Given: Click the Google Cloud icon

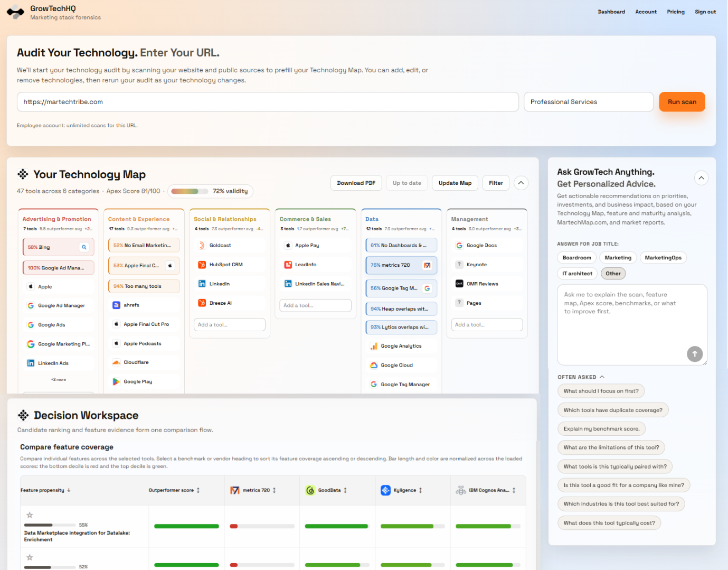Looking at the screenshot, I should coord(374,365).
